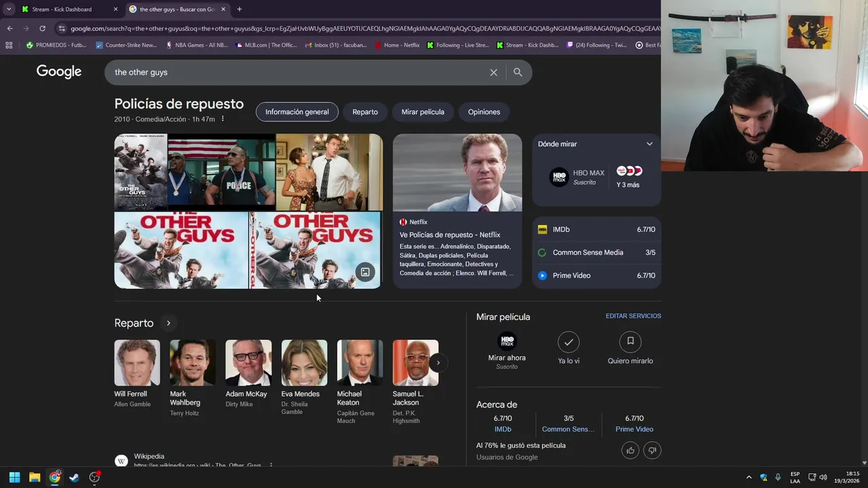This screenshot has height=488, width=868.
Task: Mark the movie as Ya lo vi
Action: point(568,342)
